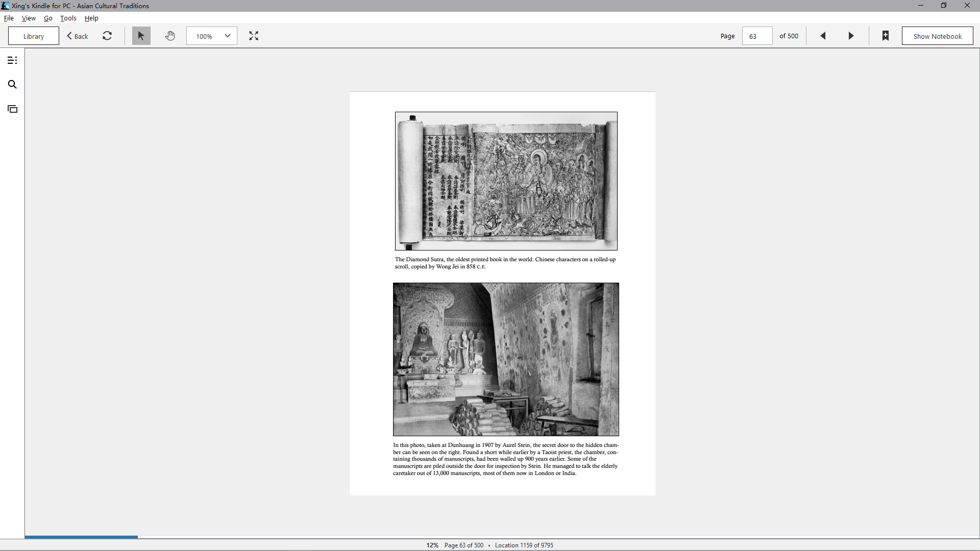Return to Library

tap(34, 36)
